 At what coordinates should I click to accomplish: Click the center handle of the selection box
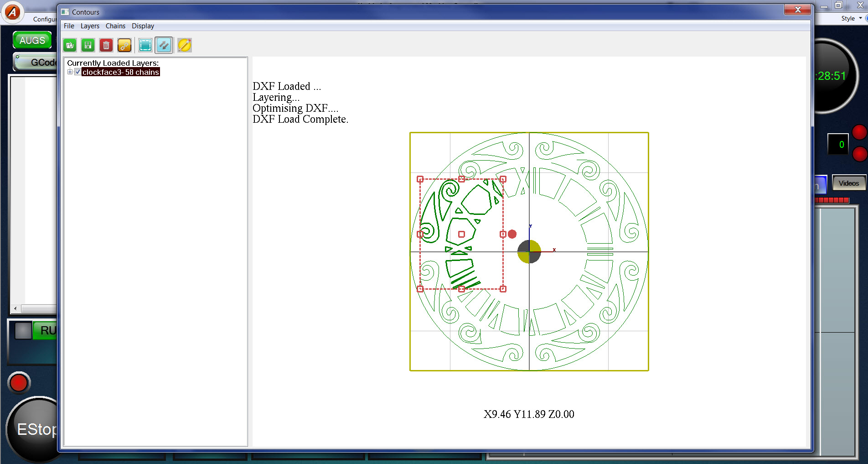(x=461, y=234)
